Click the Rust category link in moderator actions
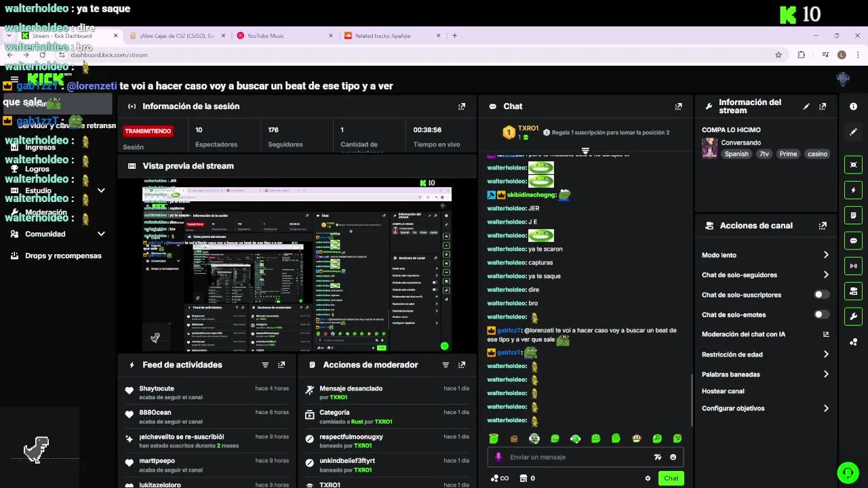The height and width of the screenshot is (488, 868). coord(357,422)
